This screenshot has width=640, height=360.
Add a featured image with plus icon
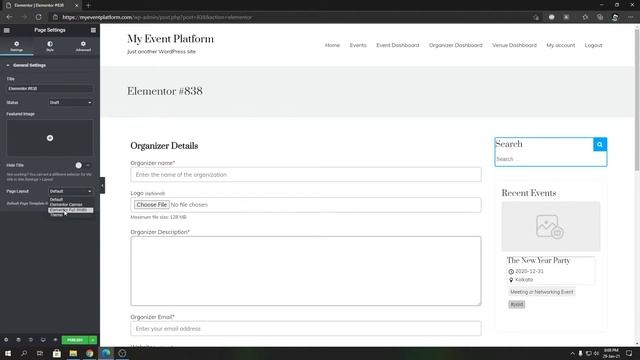click(50, 138)
